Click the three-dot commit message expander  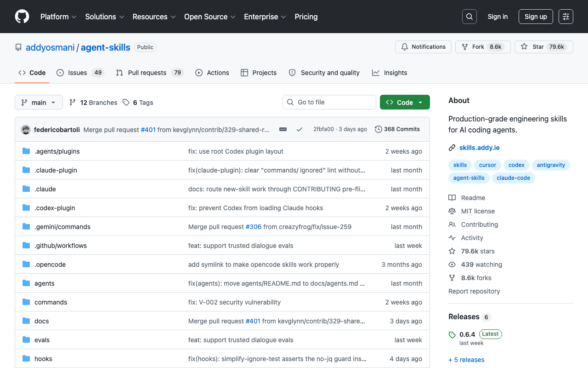pyautogui.click(x=283, y=129)
